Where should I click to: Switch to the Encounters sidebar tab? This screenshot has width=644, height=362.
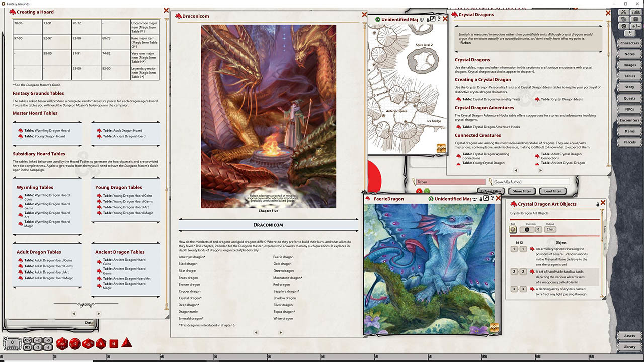point(629,120)
